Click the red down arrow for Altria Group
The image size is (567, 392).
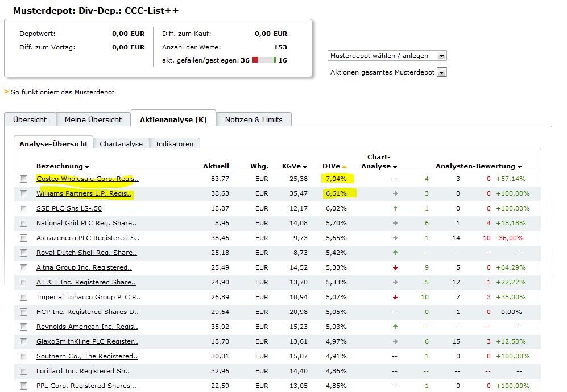coord(395,267)
